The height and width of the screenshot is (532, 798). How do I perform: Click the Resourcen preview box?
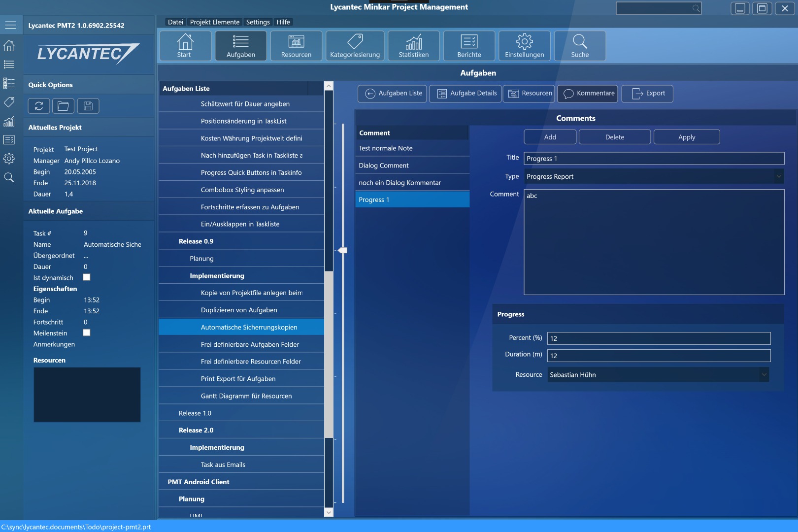click(87, 395)
